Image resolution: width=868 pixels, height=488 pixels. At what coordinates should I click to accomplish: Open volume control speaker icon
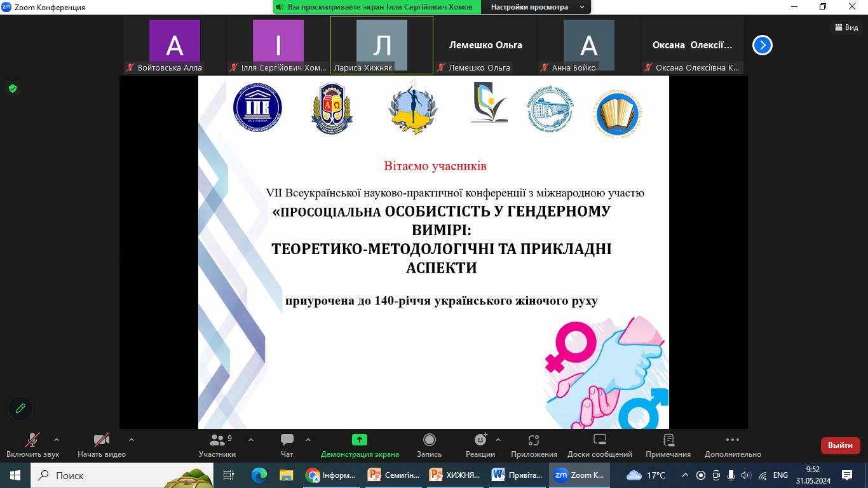pyautogui.click(x=746, y=475)
